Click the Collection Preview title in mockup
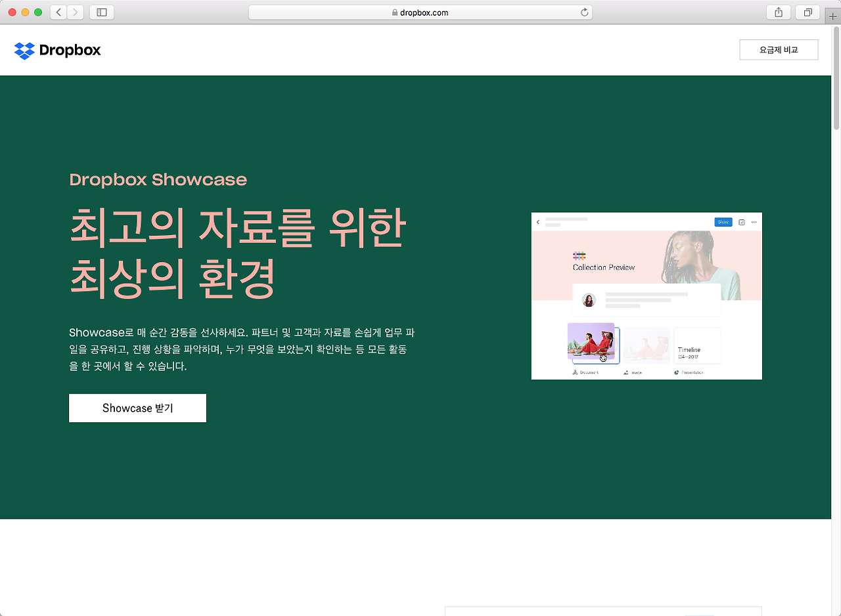Image resolution: width=841 pixels, height=616 pixels. pyautogui.click(x=604, y=267)
